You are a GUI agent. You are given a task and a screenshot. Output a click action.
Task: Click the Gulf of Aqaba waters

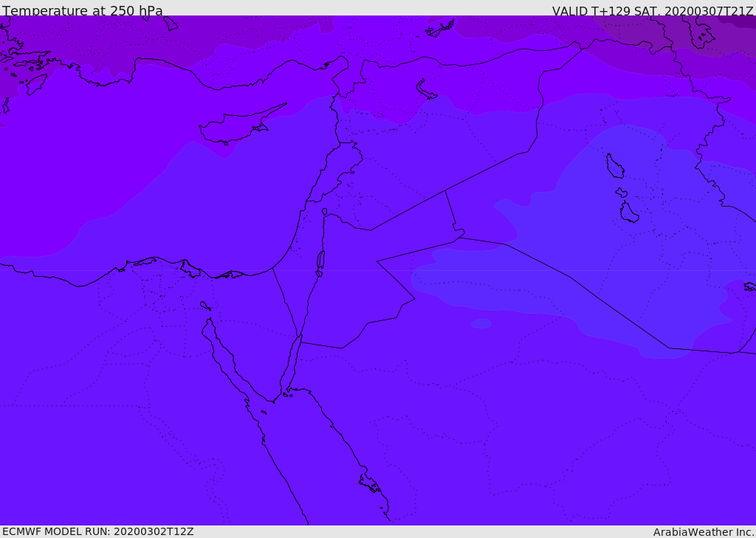(x=289, y=364)
